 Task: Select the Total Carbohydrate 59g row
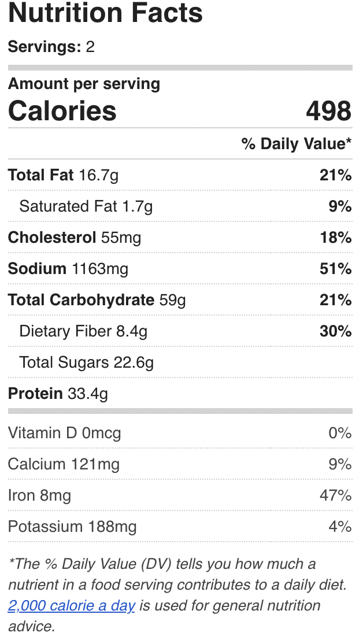180,300
